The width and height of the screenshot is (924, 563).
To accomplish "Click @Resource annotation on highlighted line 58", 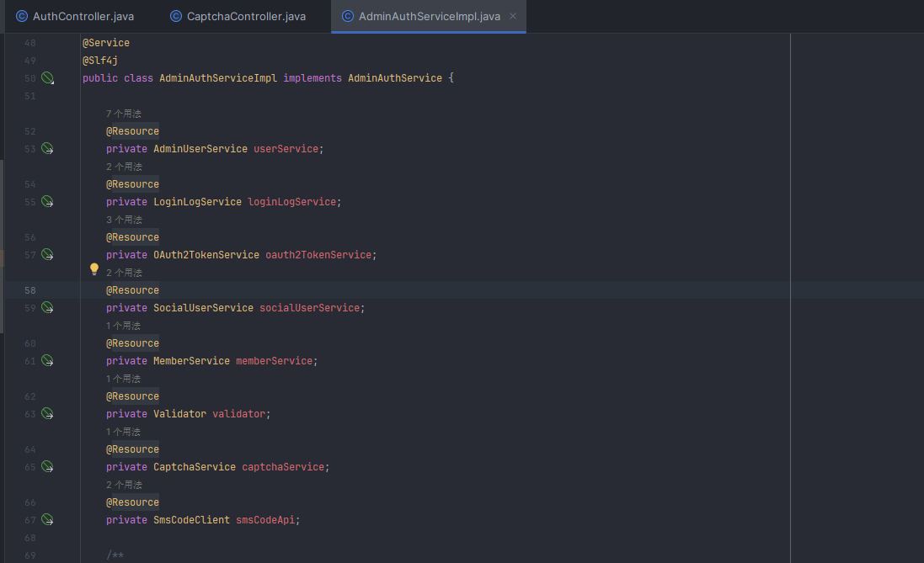I will coord(132,290).
